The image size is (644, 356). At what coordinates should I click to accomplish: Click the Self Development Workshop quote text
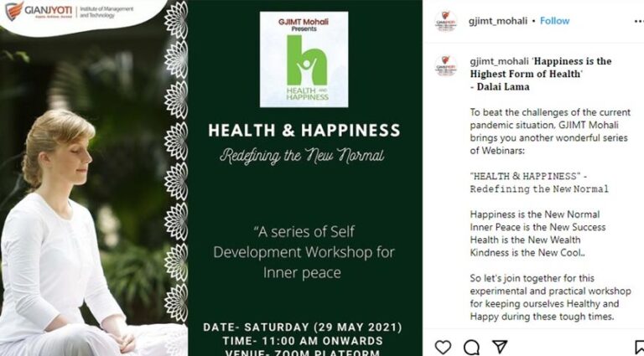coord(304,252)
